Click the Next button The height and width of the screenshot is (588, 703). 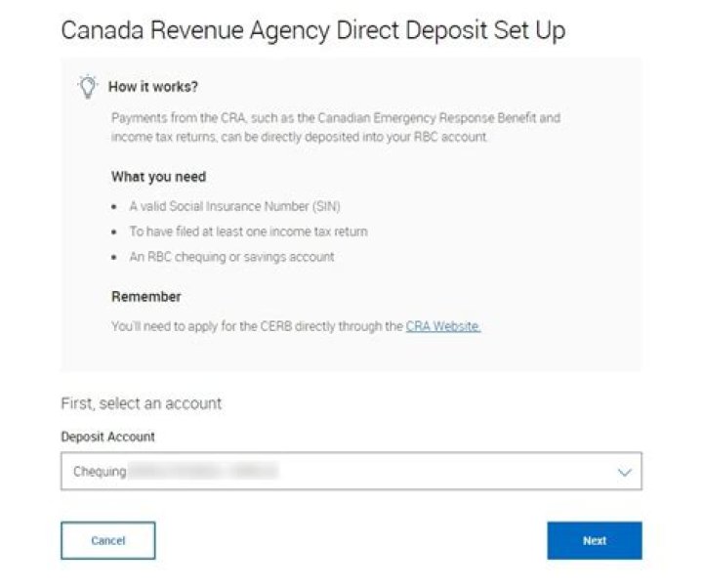tap(595, 540)
